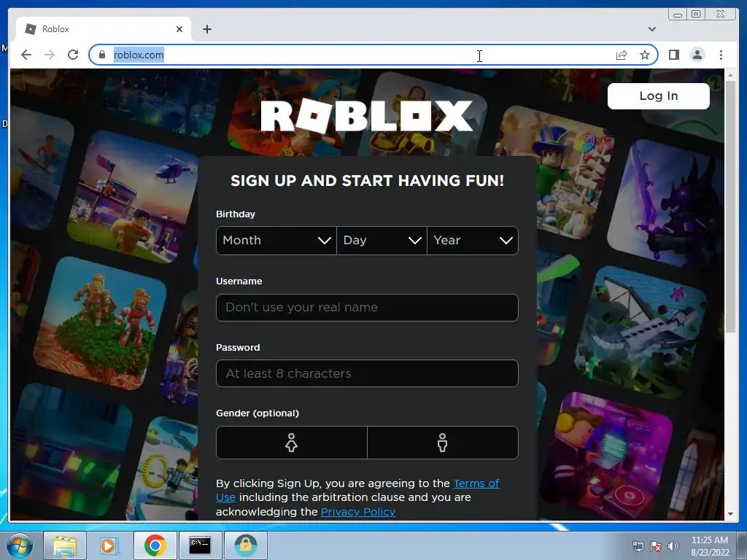Click the Birthday label

pos(236,214)
